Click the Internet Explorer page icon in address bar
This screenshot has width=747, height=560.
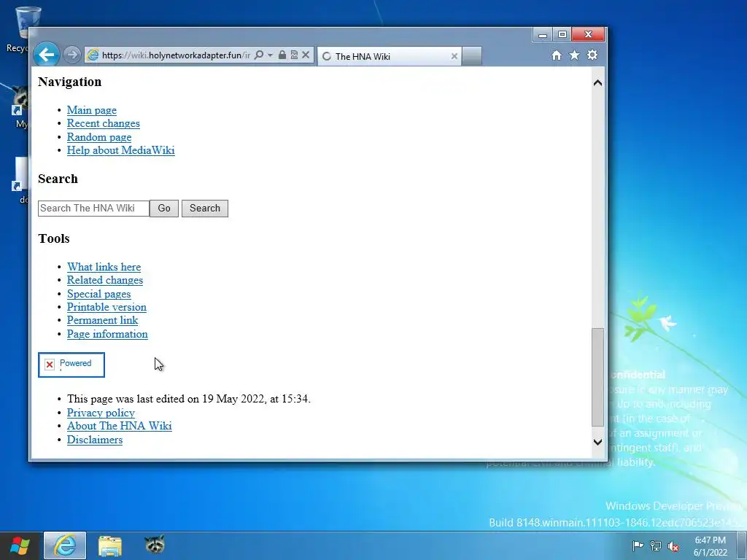tap(93, 55)
